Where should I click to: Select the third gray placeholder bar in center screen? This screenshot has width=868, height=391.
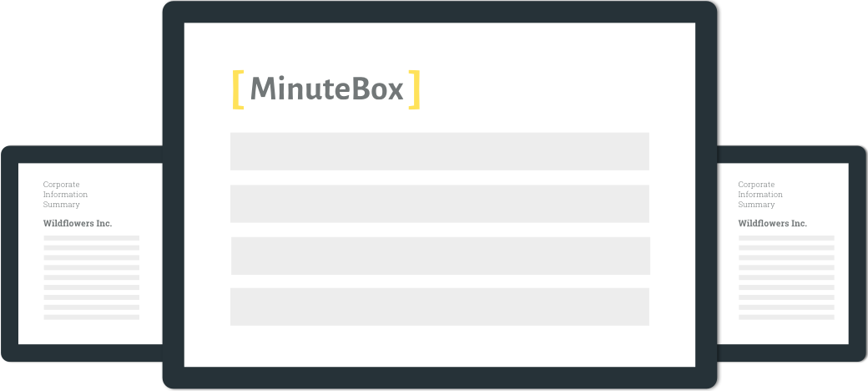click(x=441, y=256)
